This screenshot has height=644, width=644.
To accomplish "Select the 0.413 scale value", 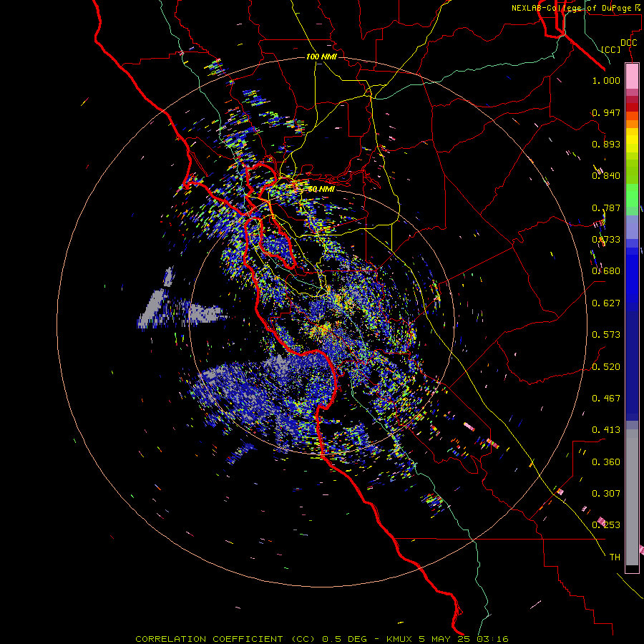I will (606, 430).
